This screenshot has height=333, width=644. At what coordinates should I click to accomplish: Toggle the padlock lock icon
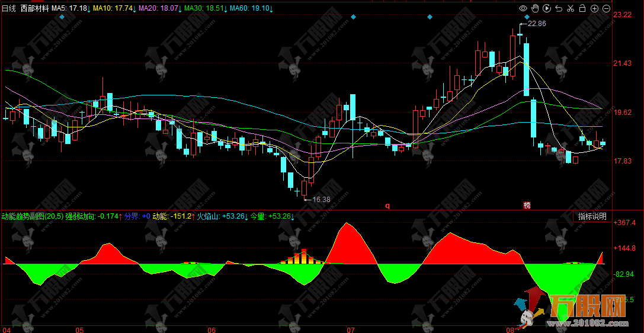coord(582,8)
